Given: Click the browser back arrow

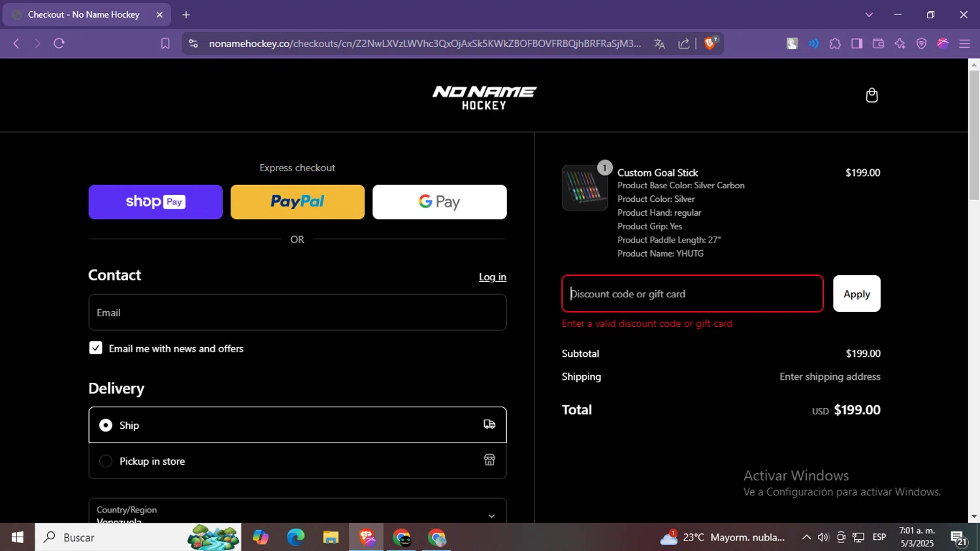Looking at the screenshot, I should point(16,44).
